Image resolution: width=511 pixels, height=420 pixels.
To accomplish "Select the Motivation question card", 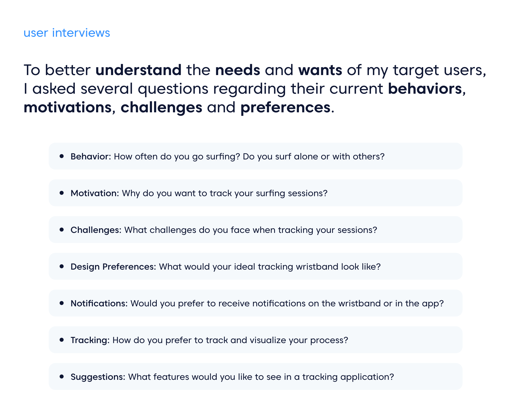I will pyautogui.click(x=256, y=193).
